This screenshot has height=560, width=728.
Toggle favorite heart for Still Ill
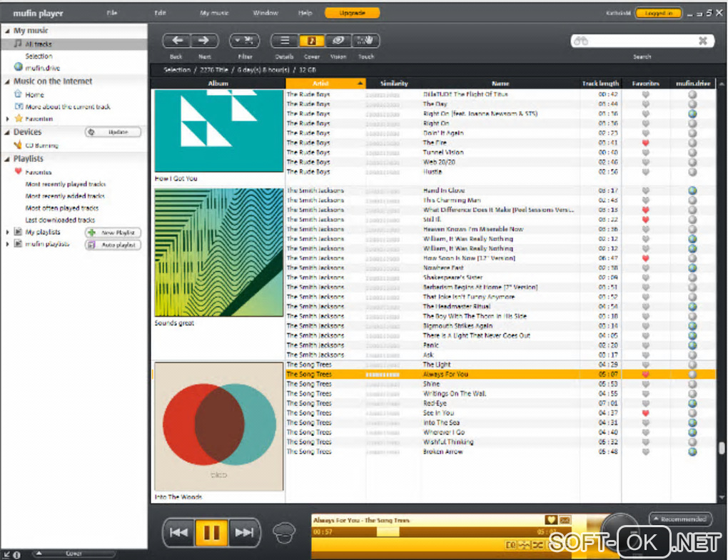(645, 220)
